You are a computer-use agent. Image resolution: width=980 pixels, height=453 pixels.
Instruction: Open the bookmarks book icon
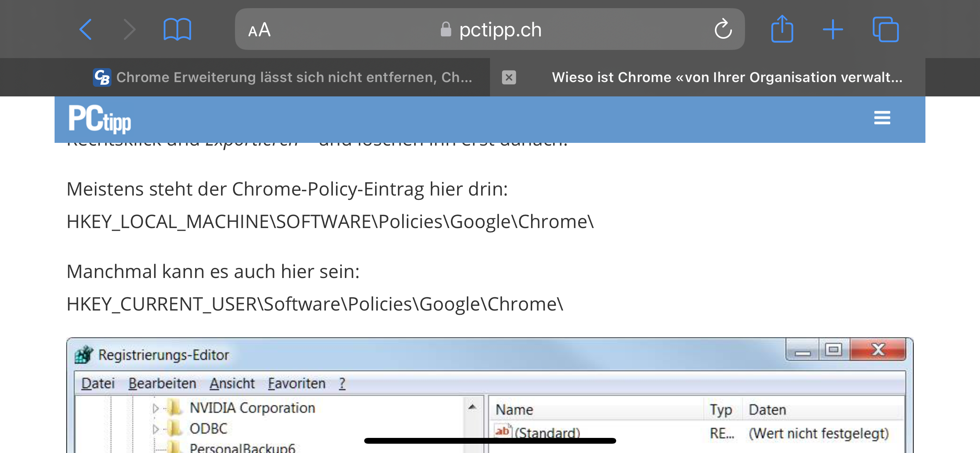177,29
